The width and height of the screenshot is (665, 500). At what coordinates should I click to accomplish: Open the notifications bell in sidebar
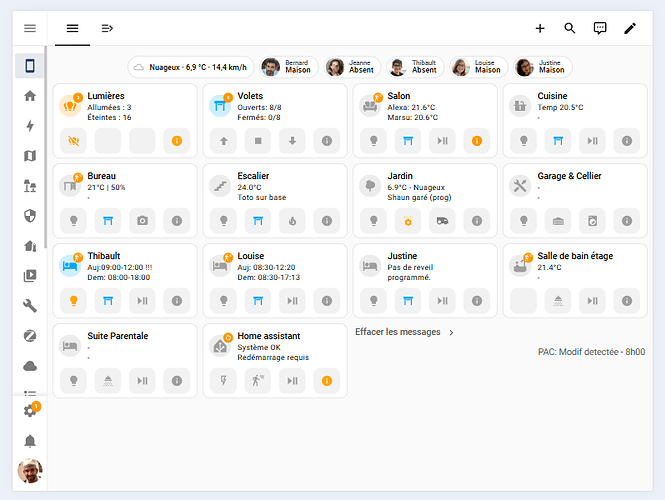pos(30,441)
